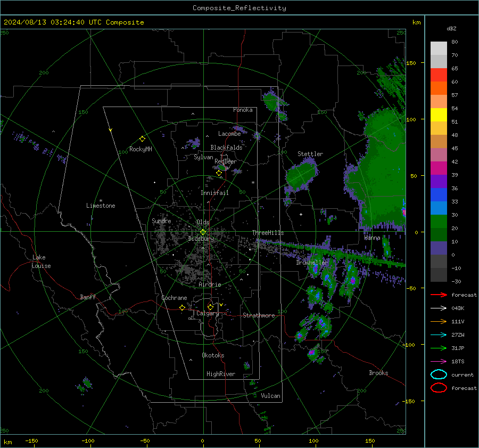Click the RedDeer city label

pyautogui.click(x=226, y=161)
